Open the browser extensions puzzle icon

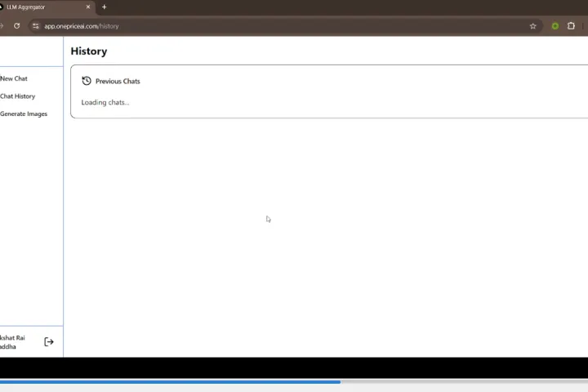point(571,26)
